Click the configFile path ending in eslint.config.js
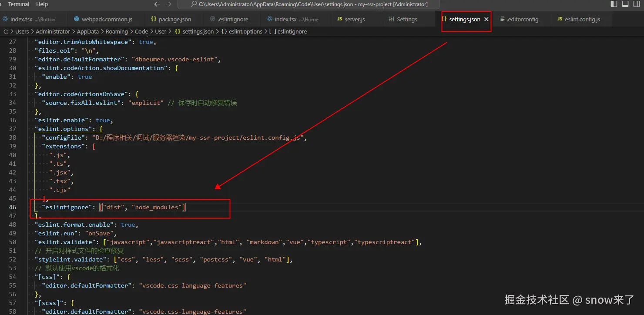The width and height of the screenshot is (644, 315). (198, 137)
